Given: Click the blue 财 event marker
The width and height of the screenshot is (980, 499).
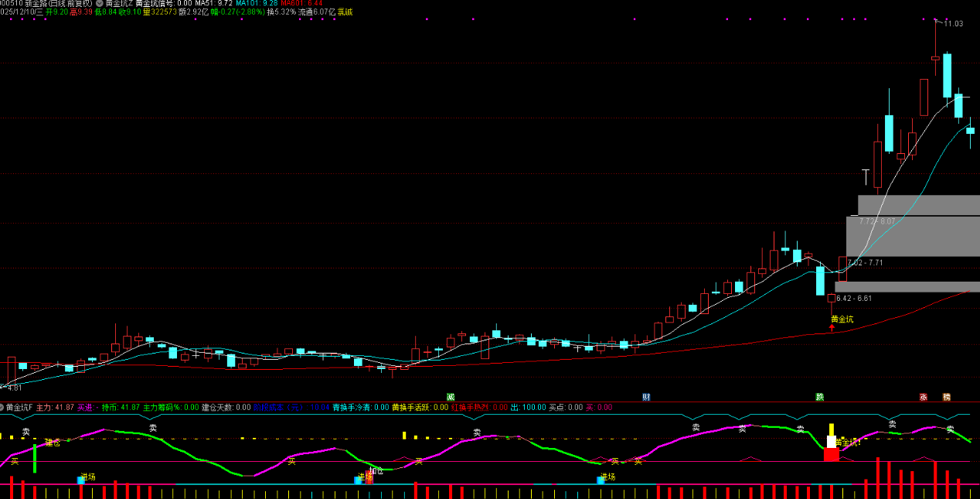Looking at the screenshot, I should [646, 397].
